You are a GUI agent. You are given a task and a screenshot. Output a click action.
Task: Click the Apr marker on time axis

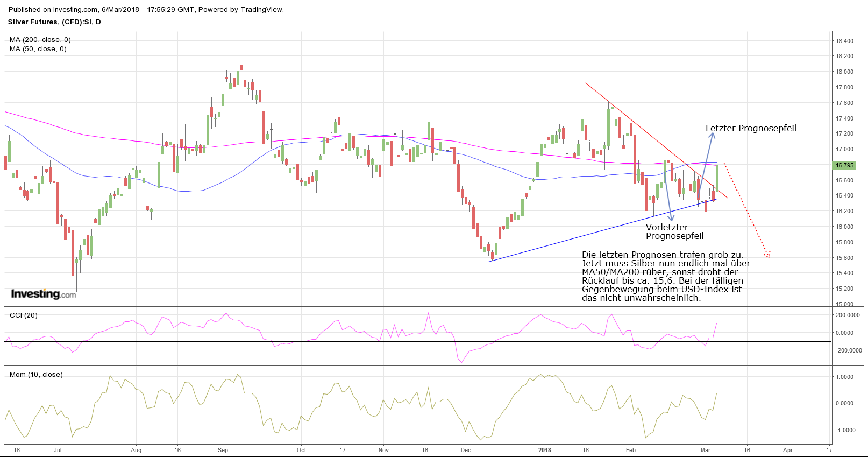pos(788,450)
